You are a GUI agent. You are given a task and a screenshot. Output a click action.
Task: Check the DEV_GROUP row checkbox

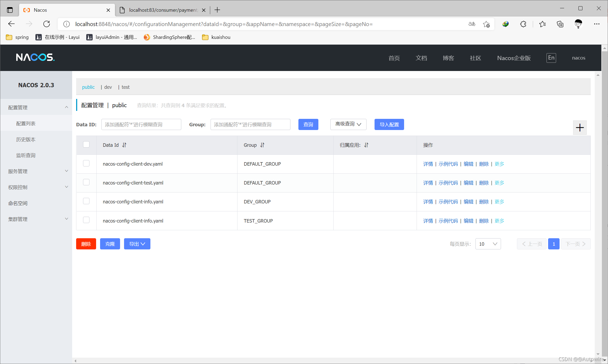tap(86, 201)
